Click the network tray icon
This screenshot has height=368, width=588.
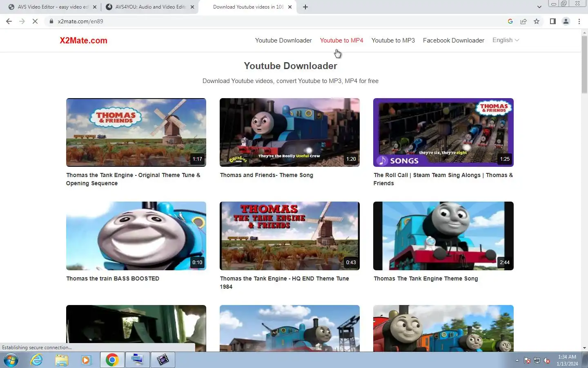click(537, 360)
